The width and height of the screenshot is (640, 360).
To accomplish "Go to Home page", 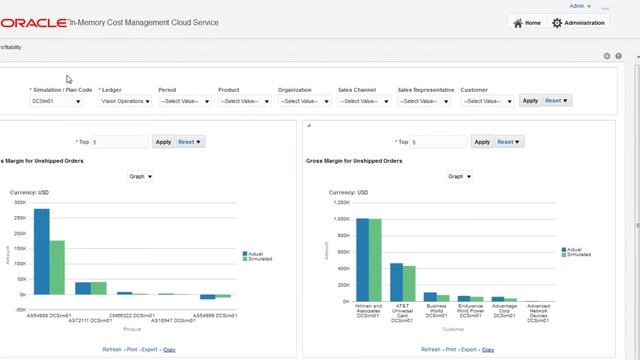I will [527, 23].
